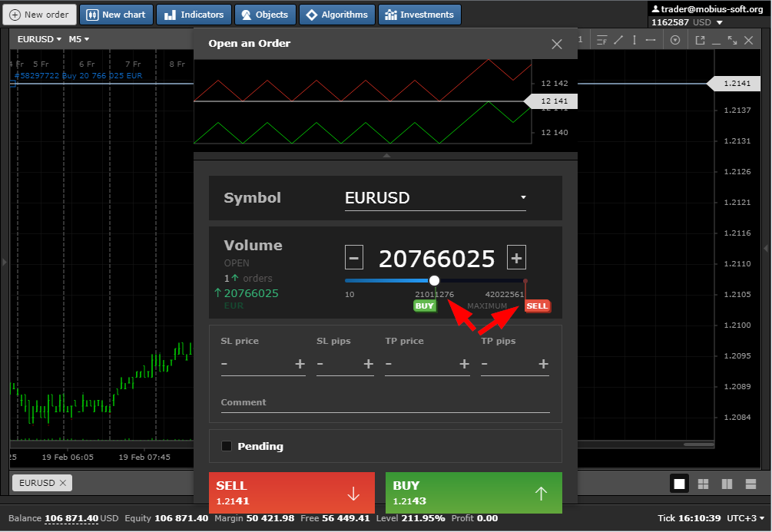Click the horizontal chart scrollbar thumb
The height and width of the screenshot is (532, 772).
coord(698,444)
